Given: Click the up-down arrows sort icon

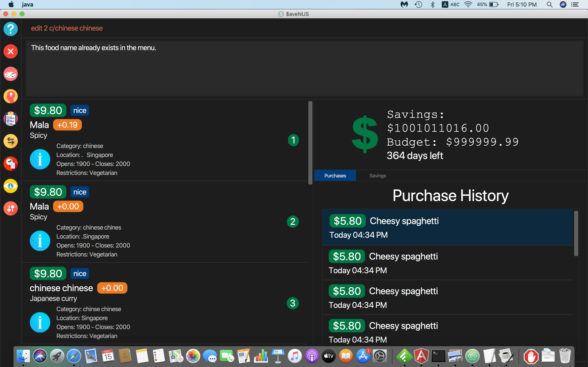Looking at the screenshot, I should click(x=10, y=208).
